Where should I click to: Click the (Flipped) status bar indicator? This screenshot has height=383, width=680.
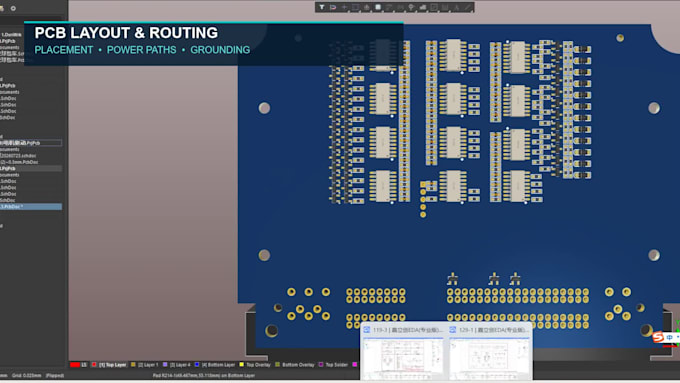point(55,376)
